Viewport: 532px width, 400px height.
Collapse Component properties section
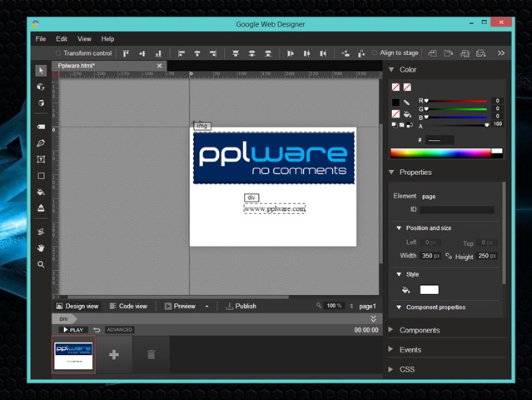(x=399, y=307)
